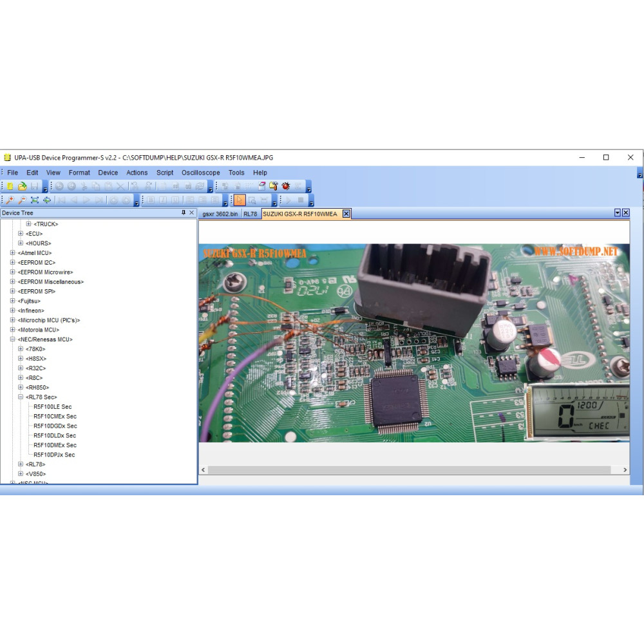Click the Paste clipboard icon

(x=108, y=186)
